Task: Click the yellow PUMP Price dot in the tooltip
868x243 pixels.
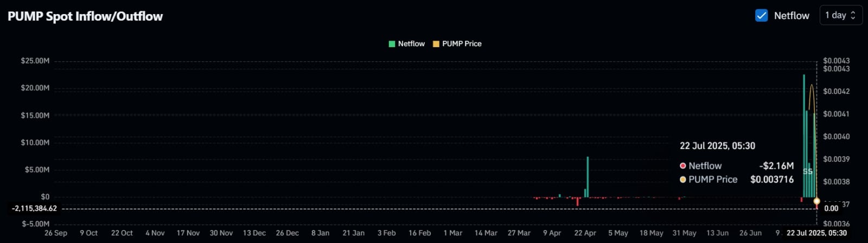Action: click(x=683, y=180)
